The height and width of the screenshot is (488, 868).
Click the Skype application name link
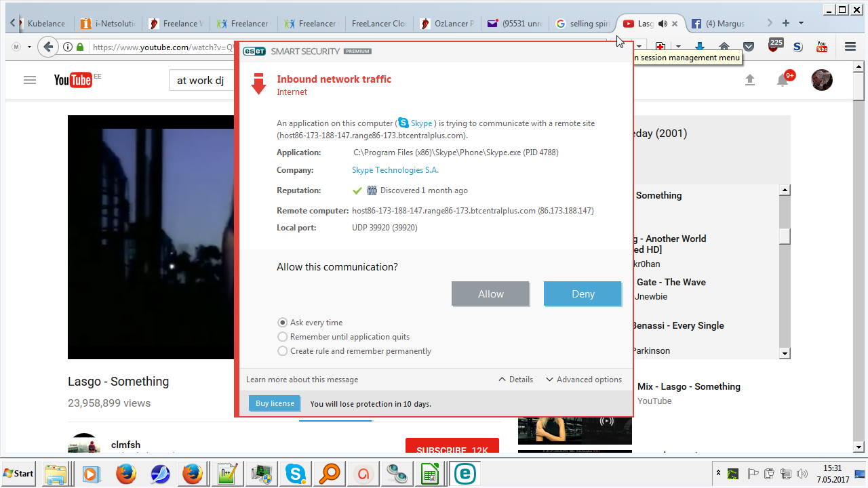[422, 123]
